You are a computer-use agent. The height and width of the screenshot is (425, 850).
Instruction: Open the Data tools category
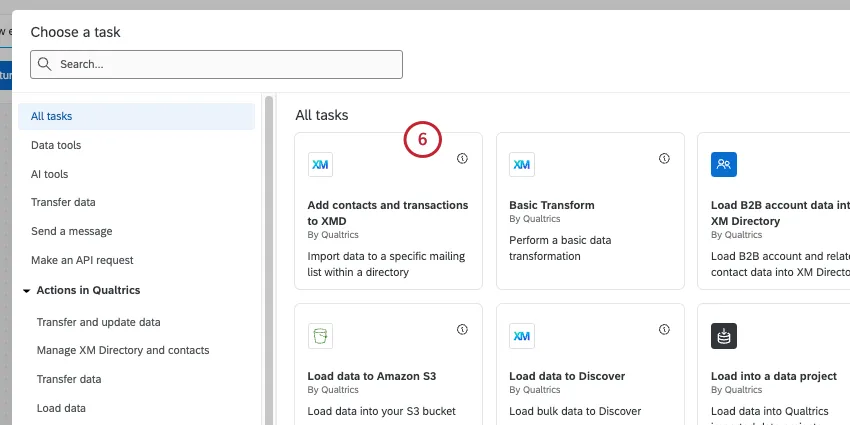(56, 145)
